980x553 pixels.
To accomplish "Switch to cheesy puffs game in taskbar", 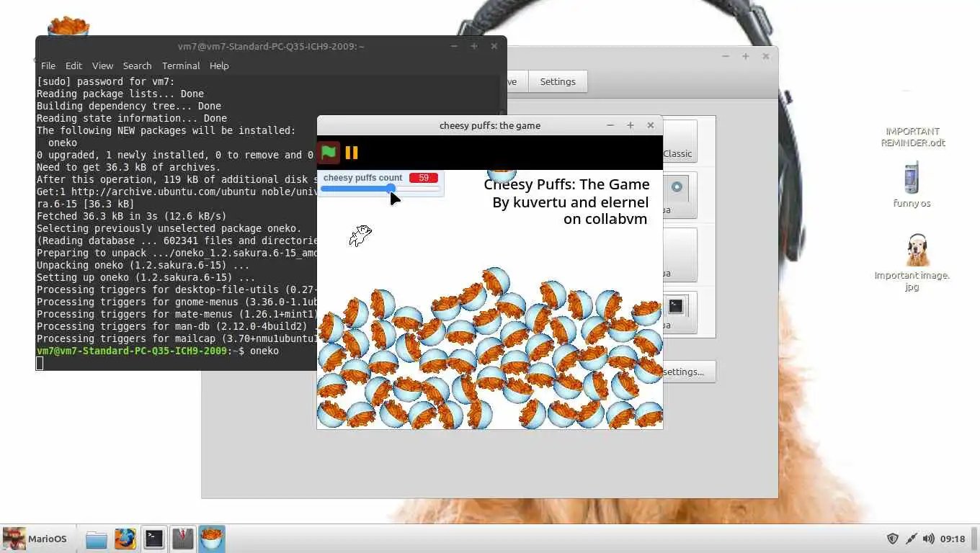I will [x=211, y=539].
